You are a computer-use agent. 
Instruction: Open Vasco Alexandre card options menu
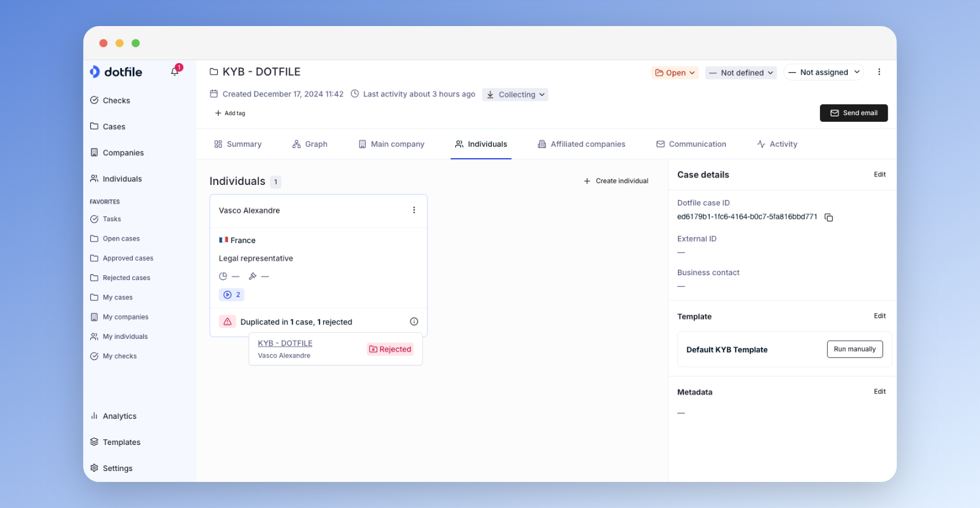coord(414,210)
